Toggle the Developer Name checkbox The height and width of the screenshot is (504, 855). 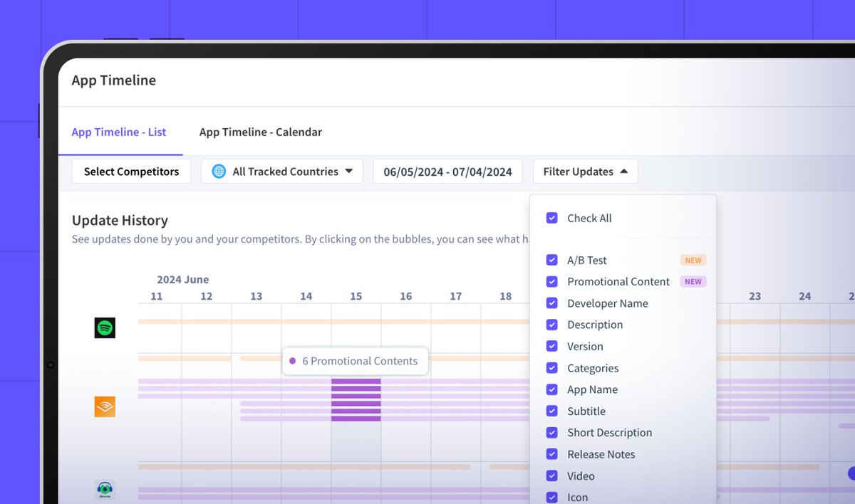click(551, 303)
